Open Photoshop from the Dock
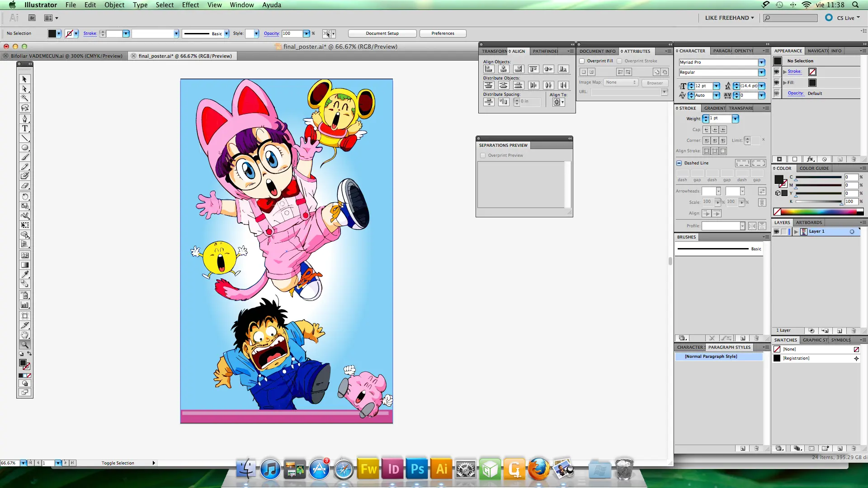868x488 pixels. pos(417,469)
